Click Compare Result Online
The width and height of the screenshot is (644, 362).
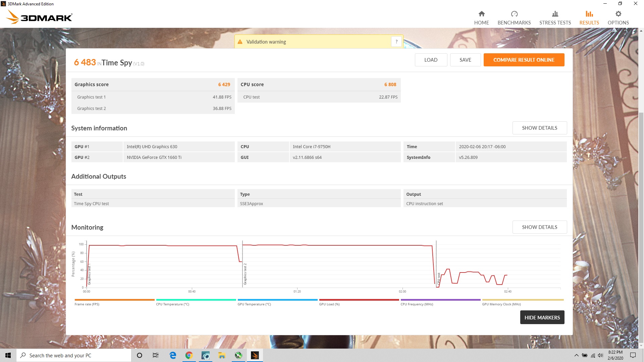pyautogui.click(x=524, y=60)
